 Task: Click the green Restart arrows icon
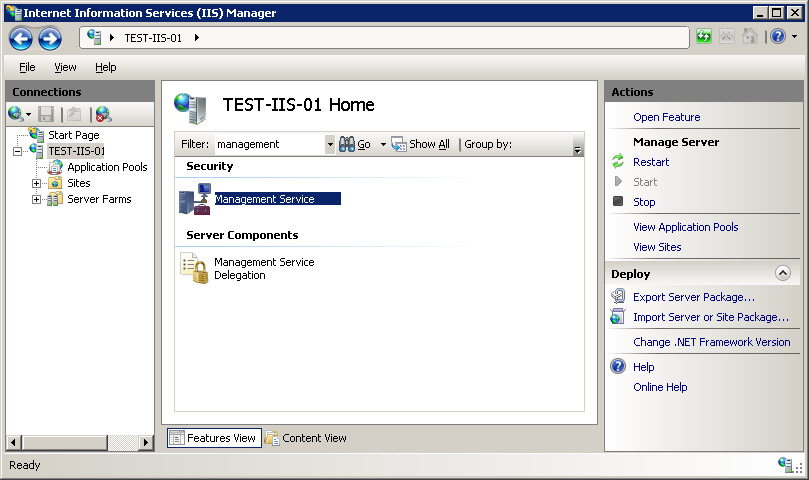pos(618,162)
